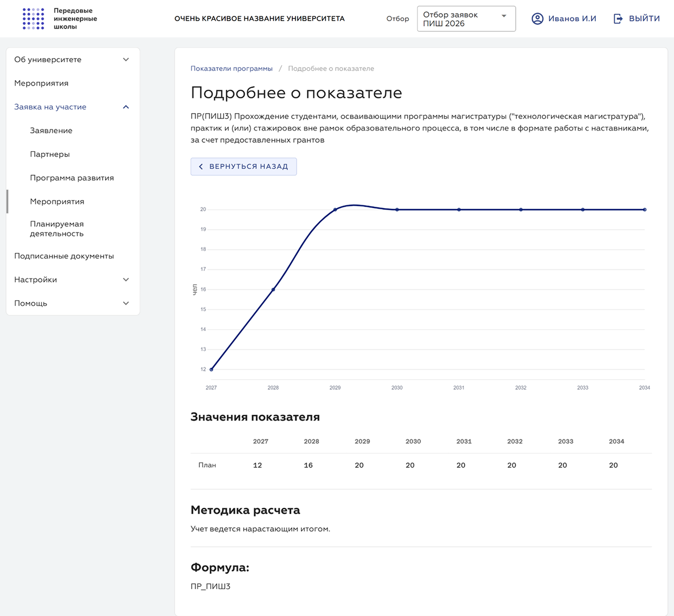This screenshot has width=674, height=616.
Task: Select nested Мероприятия under Заявка на участие
Action: [x=57, y=202]
